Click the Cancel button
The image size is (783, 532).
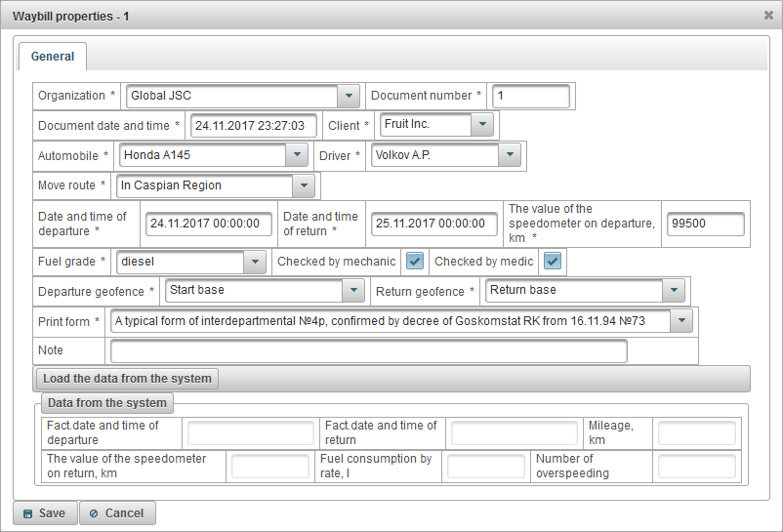tap(117, 513)
